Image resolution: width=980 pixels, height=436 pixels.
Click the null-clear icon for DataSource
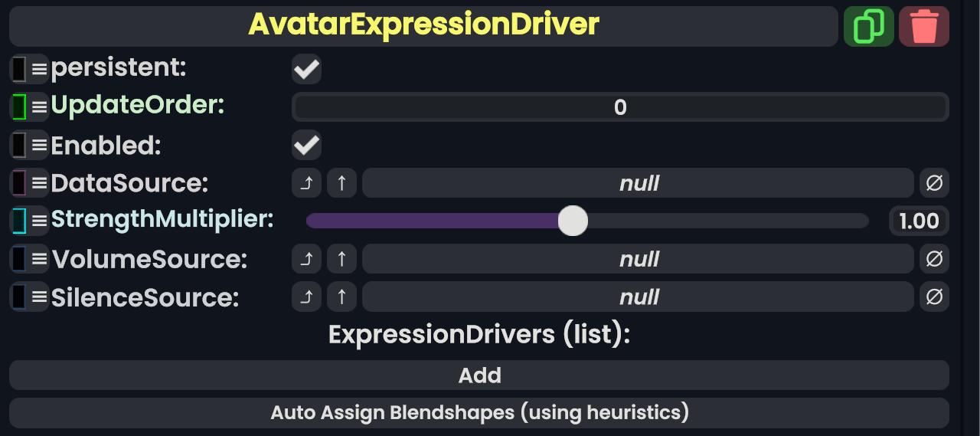(x=934, y=183)
